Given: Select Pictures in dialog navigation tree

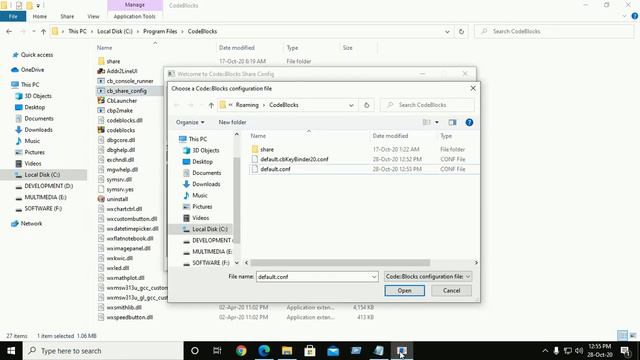Looking at the screenshot, I should [202, 207].
